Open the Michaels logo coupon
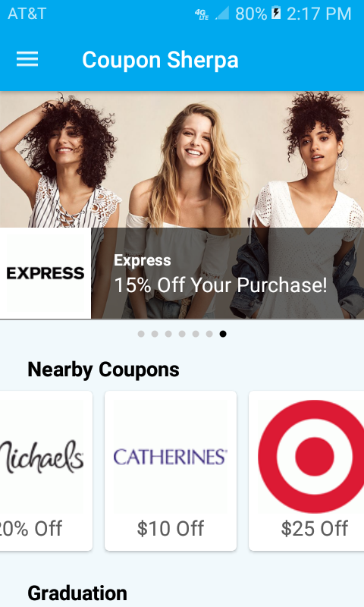364x607 pixels. (x=42, y=458)
